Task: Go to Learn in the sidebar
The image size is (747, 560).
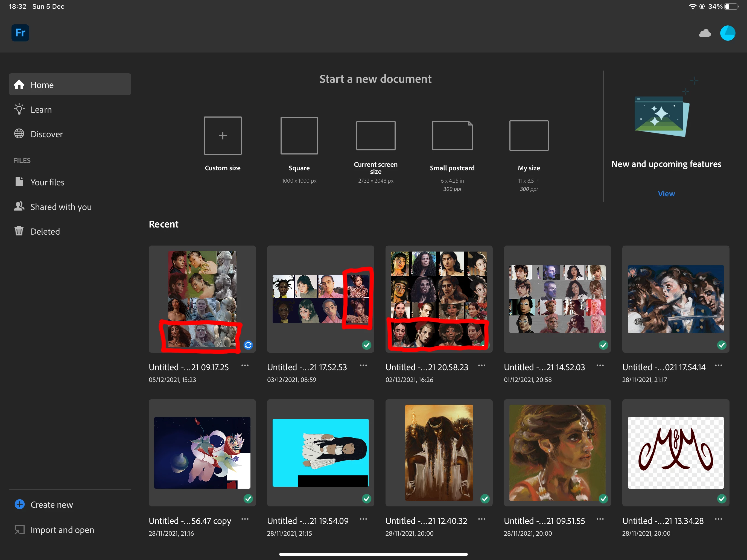Action: (41, 109)
